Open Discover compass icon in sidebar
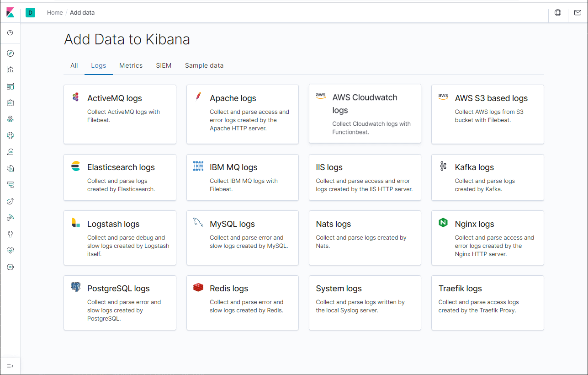 [10, 54]
